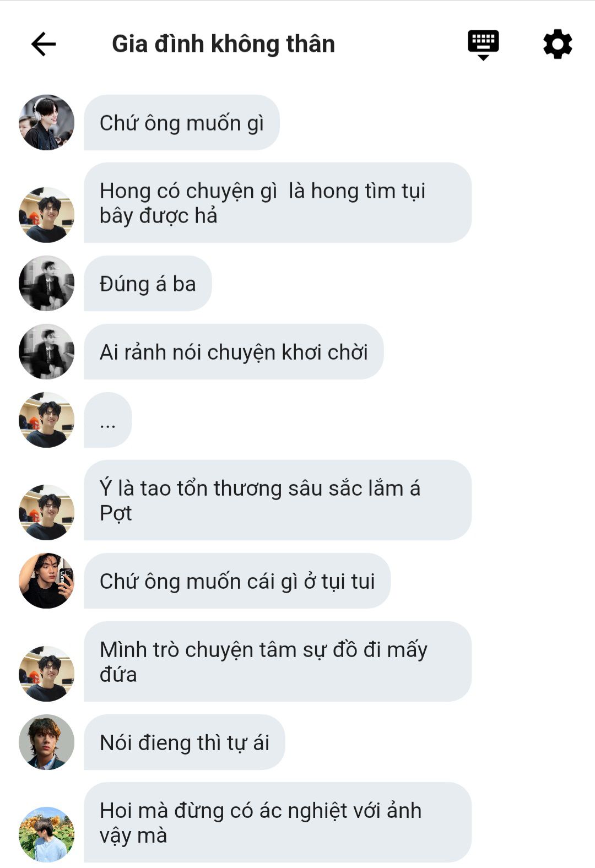Tap avatar beside 'Ai rảnh nói chuyện khơi chời'

pos(47,351)
